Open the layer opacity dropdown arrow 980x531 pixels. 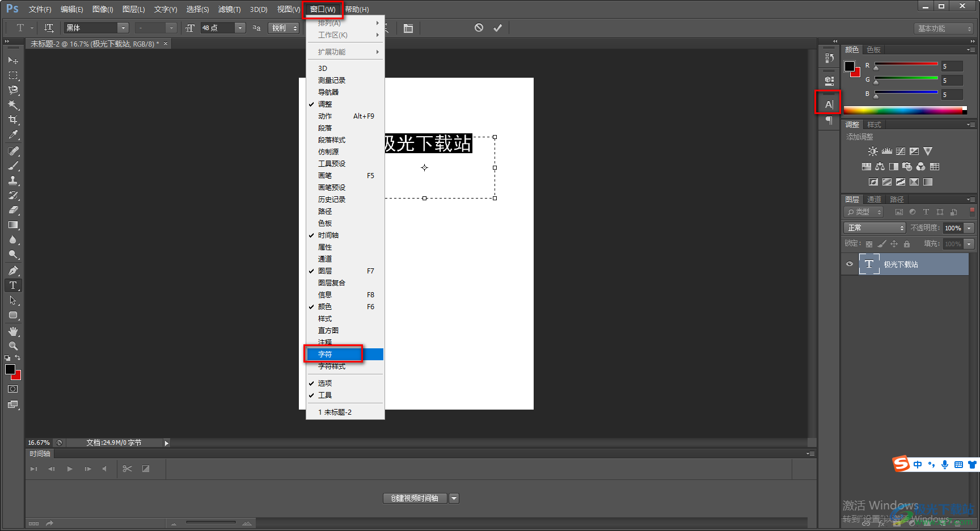tap(969, 227)
